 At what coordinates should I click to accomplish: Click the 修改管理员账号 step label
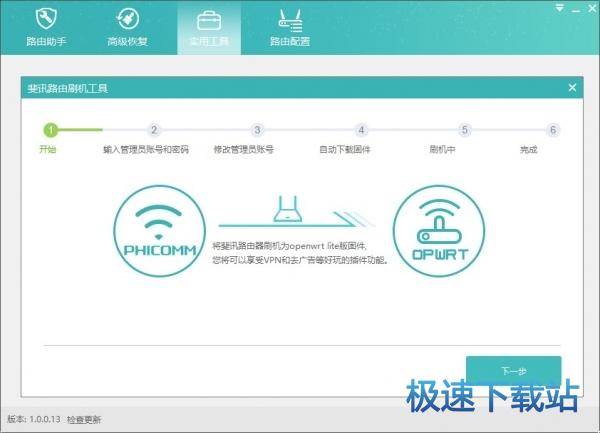[x=243, y=149]
